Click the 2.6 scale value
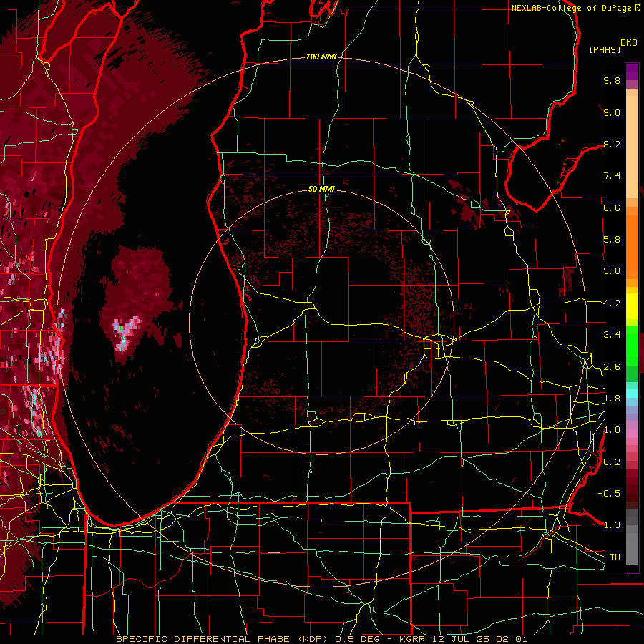The image size is (644, 644). click(612, 367)
